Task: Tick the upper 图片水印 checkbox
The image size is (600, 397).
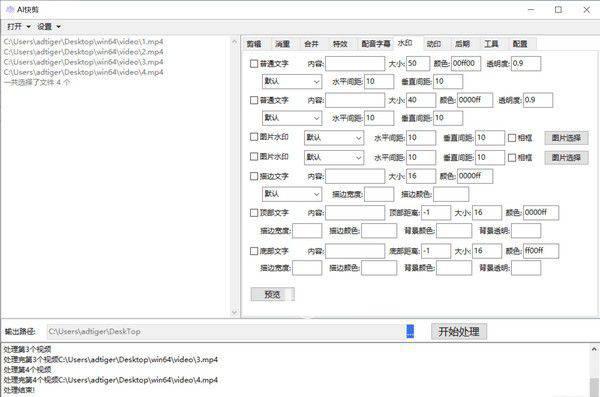Action: point(254,137)
